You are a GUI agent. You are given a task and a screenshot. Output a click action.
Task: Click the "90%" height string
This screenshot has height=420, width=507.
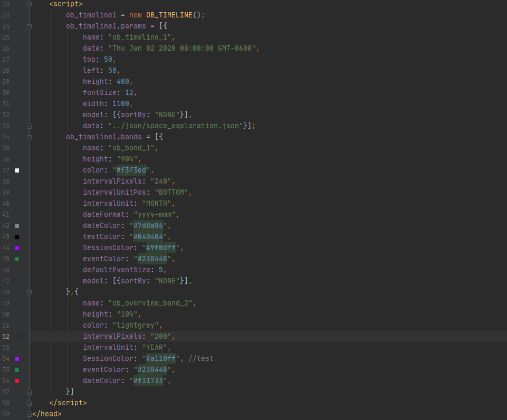(127, 159)
